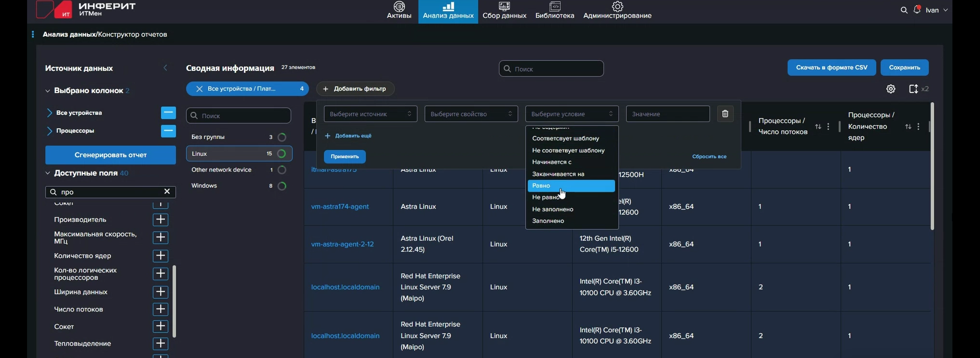980x358 pixels.
Task: Open table settings gear icon
Action: pos(891,89)
